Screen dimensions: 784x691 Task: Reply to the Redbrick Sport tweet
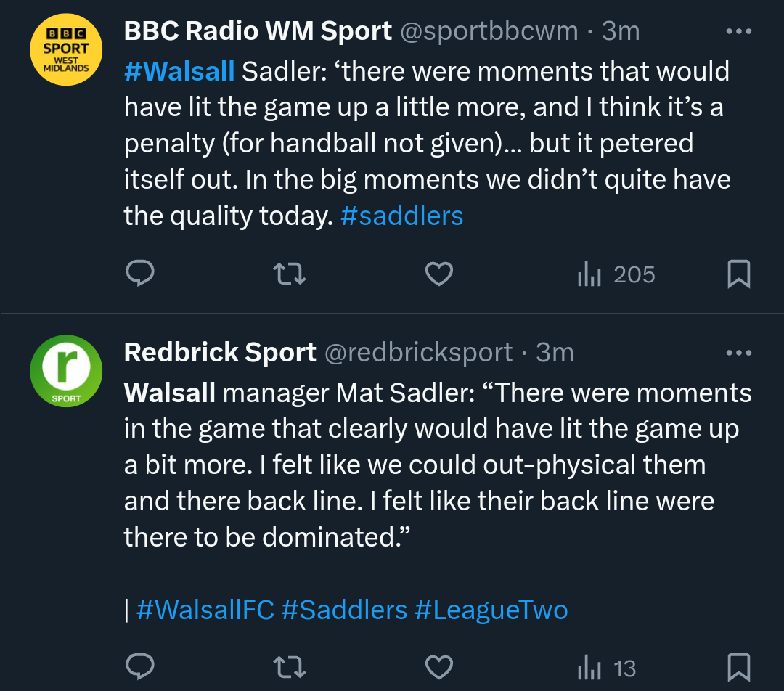139,668
